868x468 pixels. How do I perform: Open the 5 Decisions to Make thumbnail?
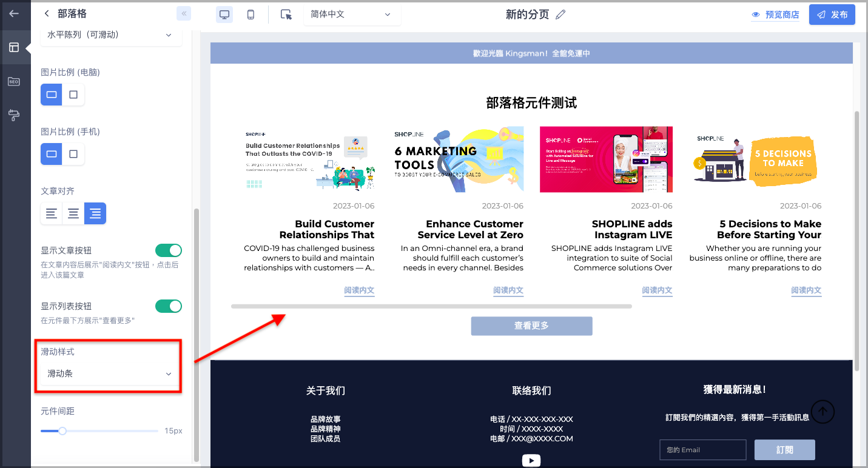point(756,159)
